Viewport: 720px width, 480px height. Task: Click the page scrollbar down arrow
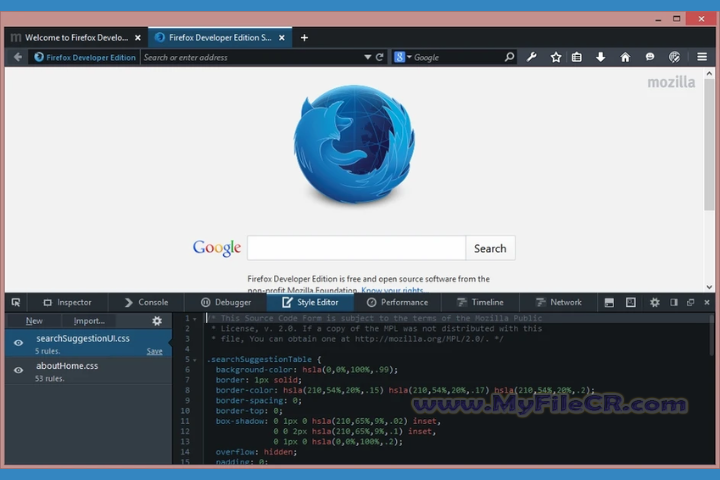click(x=709, y=287)
